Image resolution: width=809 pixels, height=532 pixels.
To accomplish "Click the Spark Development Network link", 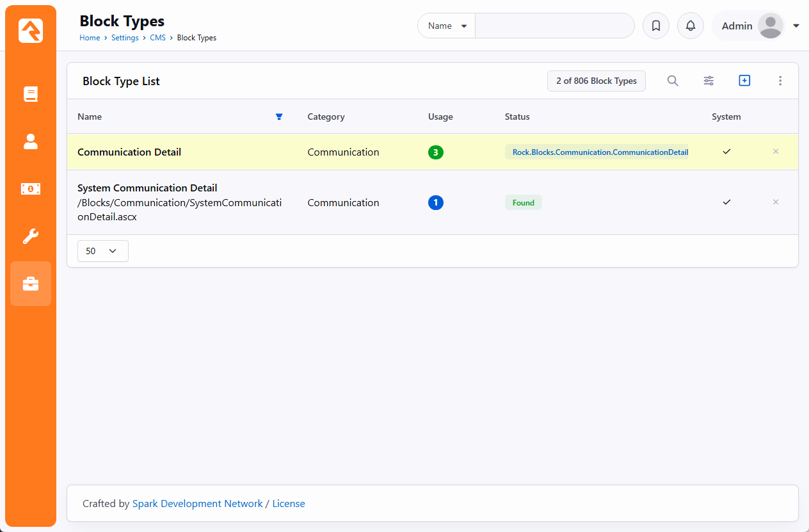I will click(197, 503).
